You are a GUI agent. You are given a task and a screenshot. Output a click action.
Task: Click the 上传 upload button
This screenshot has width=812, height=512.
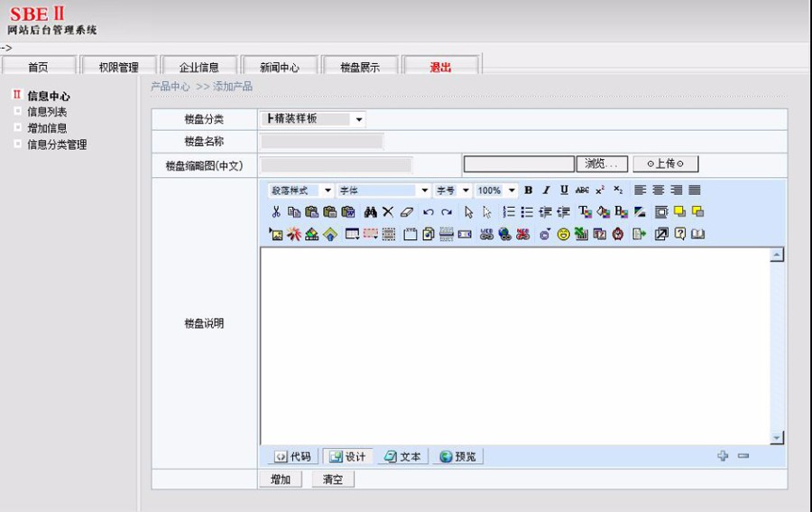click(666, 163)
